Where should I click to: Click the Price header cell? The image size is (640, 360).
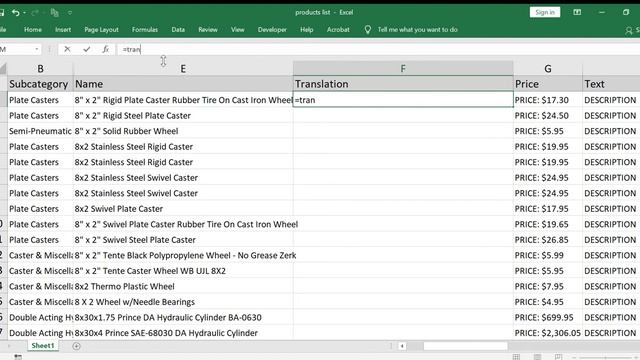(548, 84)
